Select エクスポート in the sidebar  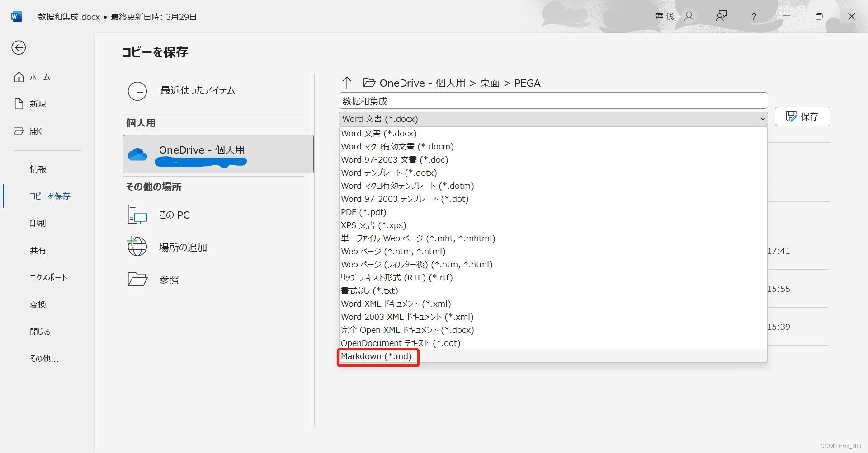[48, 277]
